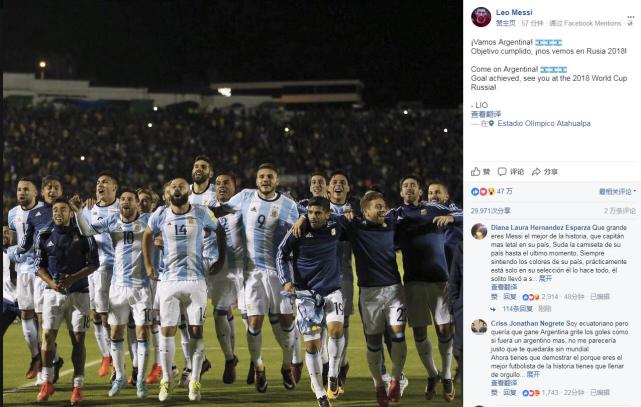This screenshot has width=641, height=407.
Task: Open comment box via speech bubble icon
Action: click(x=511, y=172)
